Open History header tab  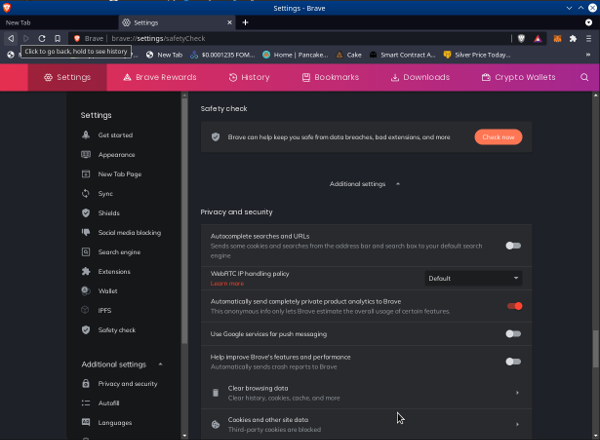click(249, 77)
